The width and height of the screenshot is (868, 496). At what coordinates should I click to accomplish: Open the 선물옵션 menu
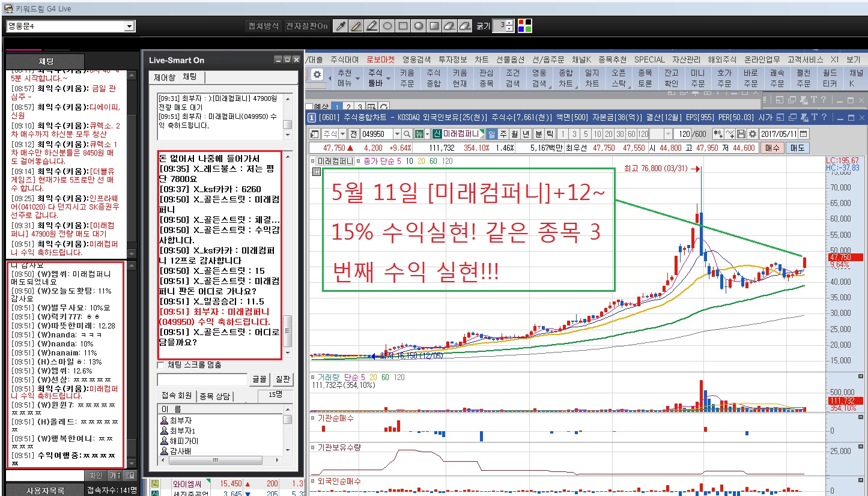tap(511, 59)
